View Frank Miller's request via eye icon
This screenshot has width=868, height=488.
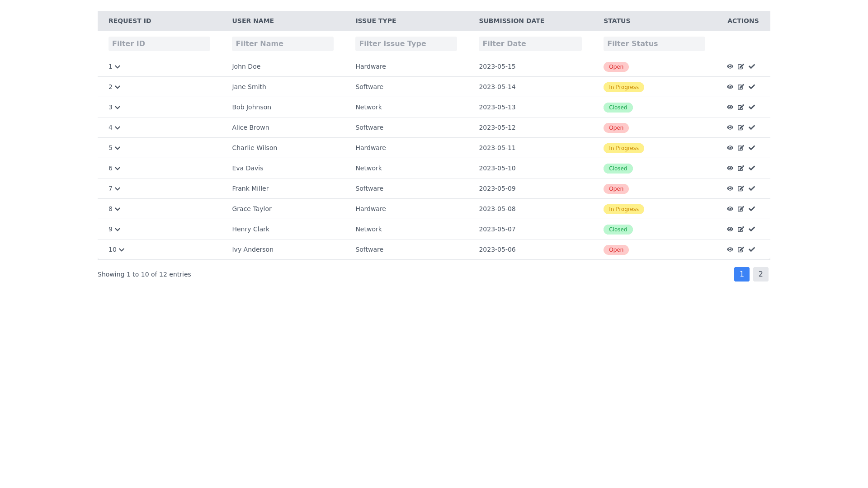pyautogui.click(x=730, y=188)
